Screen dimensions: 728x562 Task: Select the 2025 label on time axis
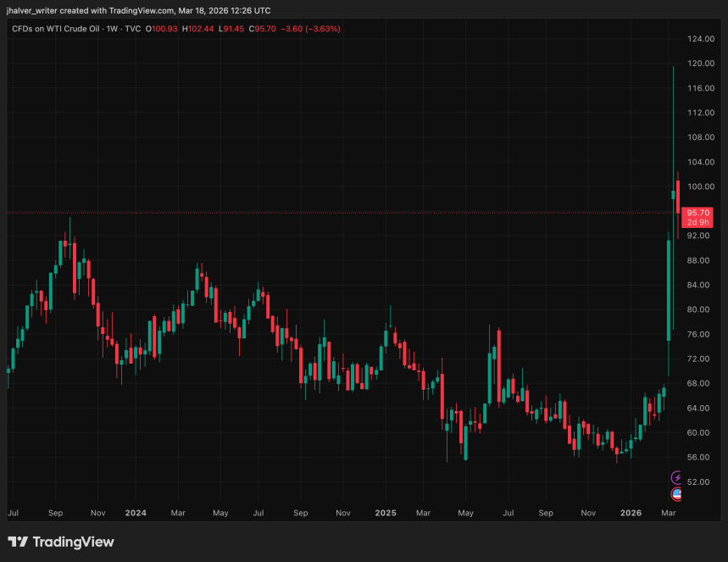tap(385, 513)
